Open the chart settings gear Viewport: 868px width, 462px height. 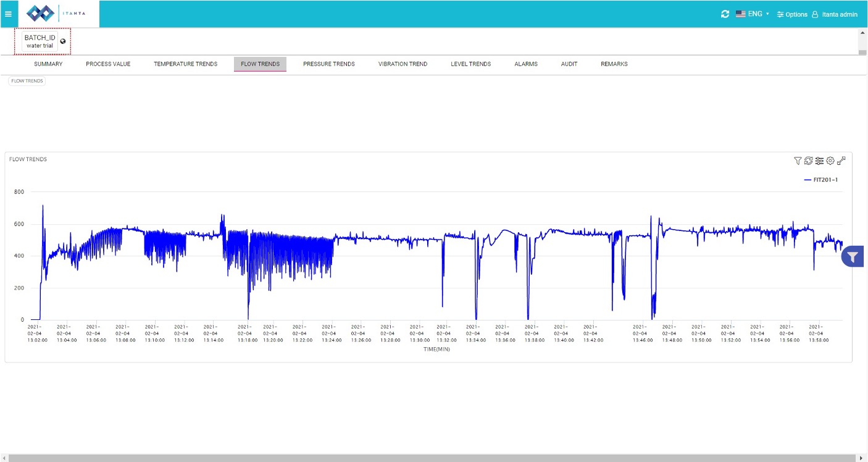click(x=830, y=161)
